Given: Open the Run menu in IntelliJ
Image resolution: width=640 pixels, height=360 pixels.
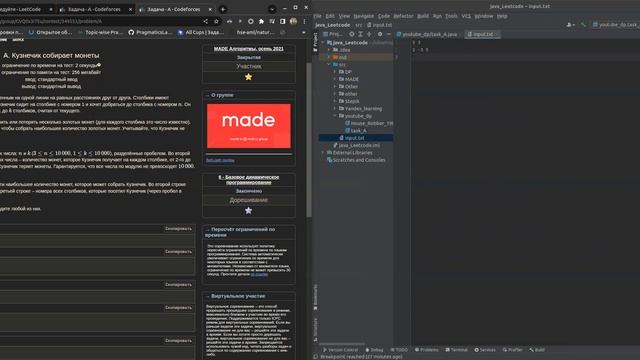Looking at the screenshot, I should click(x=437, y=16).
